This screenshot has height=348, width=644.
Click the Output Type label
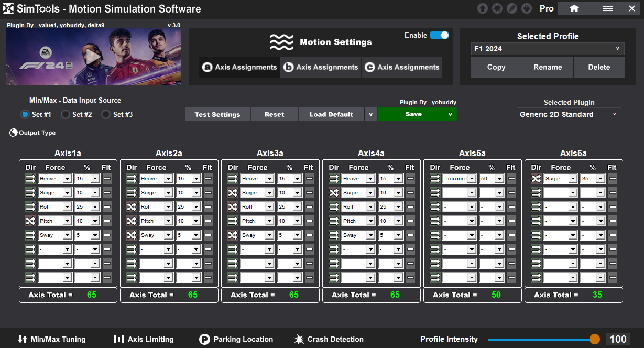(37, 133)
